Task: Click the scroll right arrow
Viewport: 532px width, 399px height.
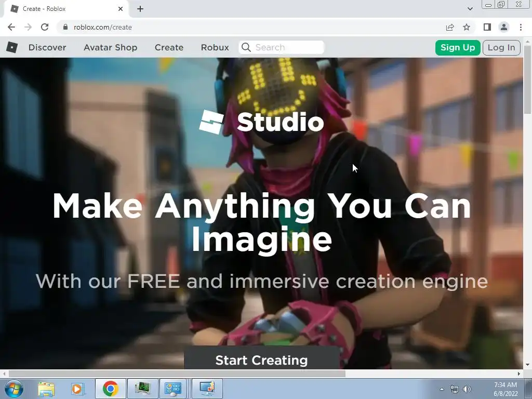Action: pyautogui.click(x=519, y=374)
